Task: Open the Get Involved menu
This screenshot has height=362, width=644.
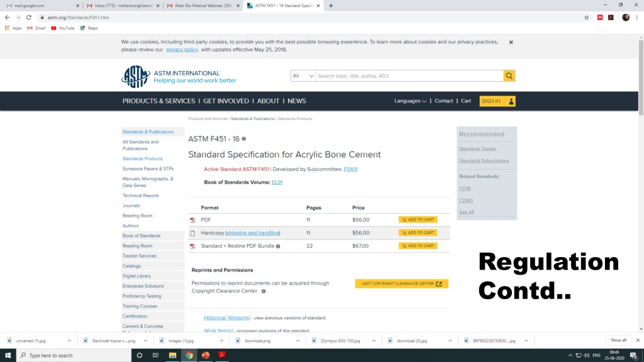Action: [x=226, y=101]
